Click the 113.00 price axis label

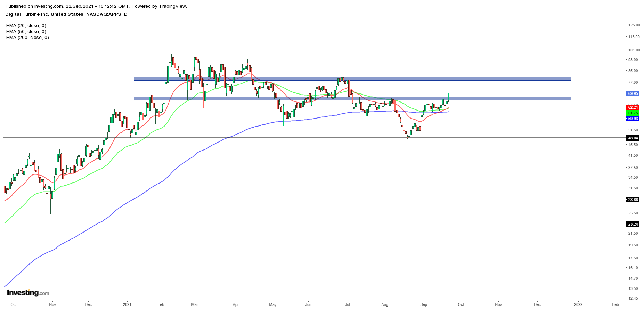[x=634, y=37]
